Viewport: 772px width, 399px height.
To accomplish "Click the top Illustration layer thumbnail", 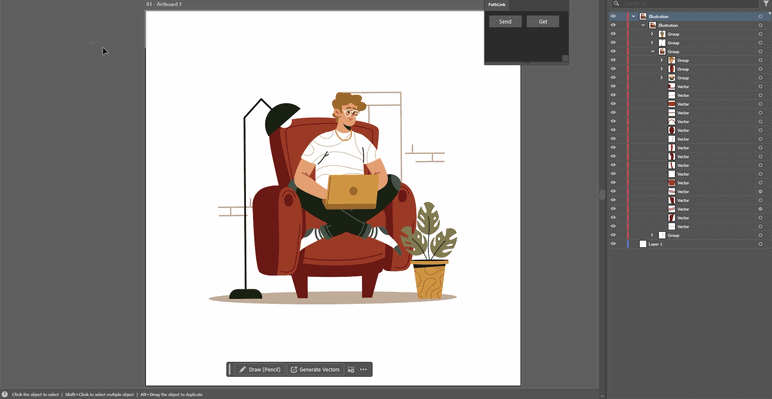I will (643, 17).
